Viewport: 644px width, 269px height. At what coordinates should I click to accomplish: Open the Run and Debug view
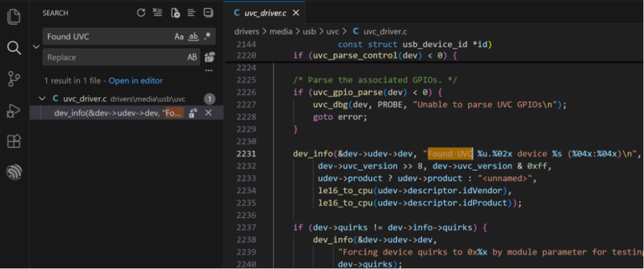click(x=14, y=110)
